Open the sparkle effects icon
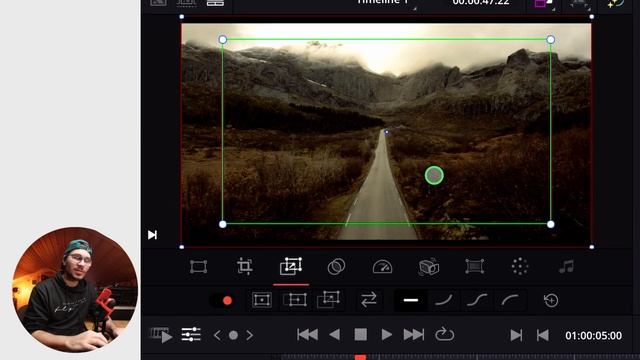640x360 pixels. pos(615,3)
